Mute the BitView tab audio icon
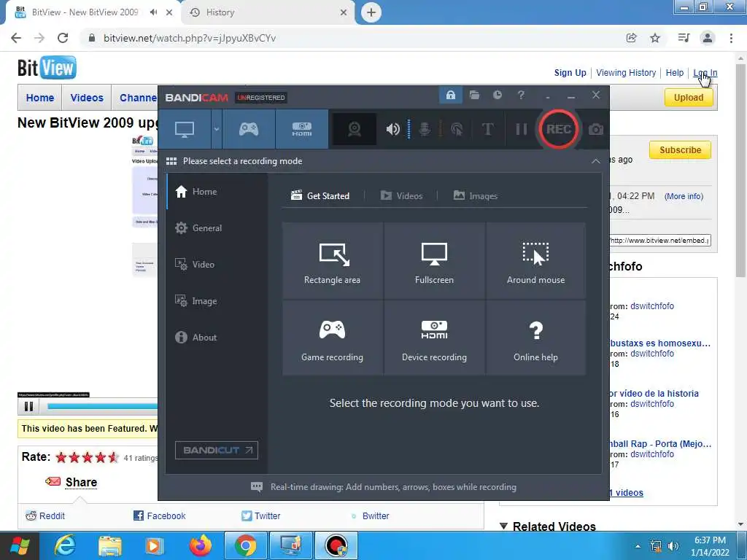This screenshot has width=747, height=560. tap(153, 12)
